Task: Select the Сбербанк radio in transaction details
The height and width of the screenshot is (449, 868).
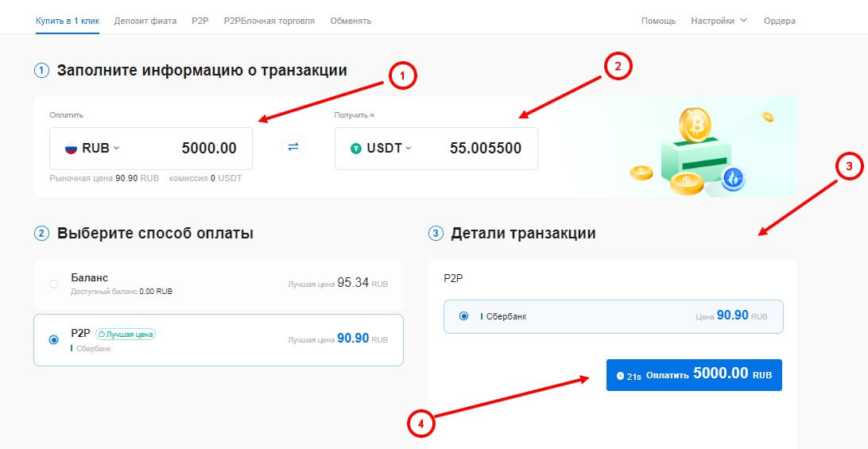Action: (x=463, y=316)
